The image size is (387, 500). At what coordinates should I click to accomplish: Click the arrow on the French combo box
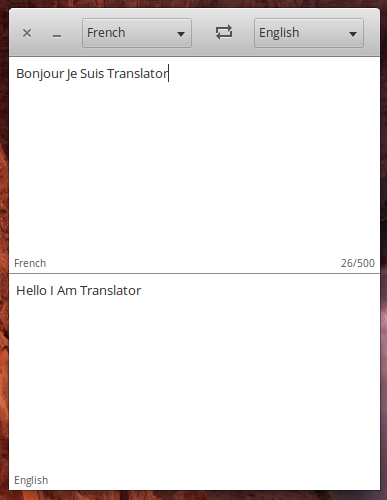[181, 34]
